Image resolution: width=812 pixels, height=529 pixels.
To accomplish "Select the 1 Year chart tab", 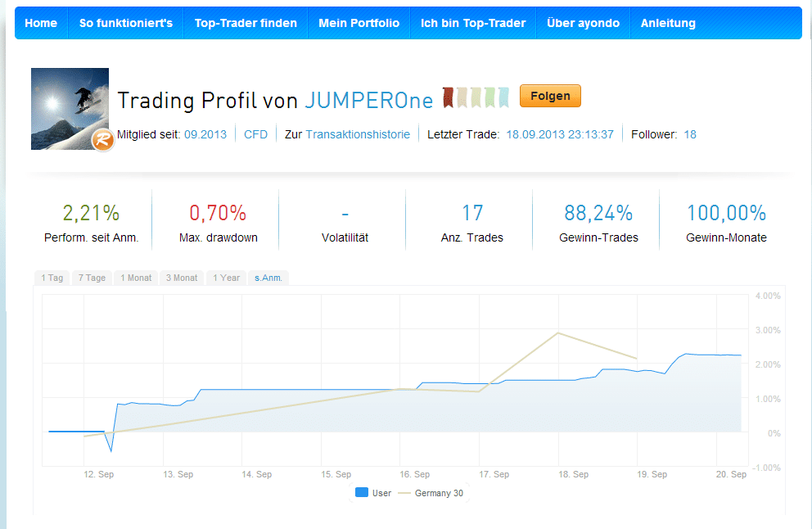I will coord(226,278).
